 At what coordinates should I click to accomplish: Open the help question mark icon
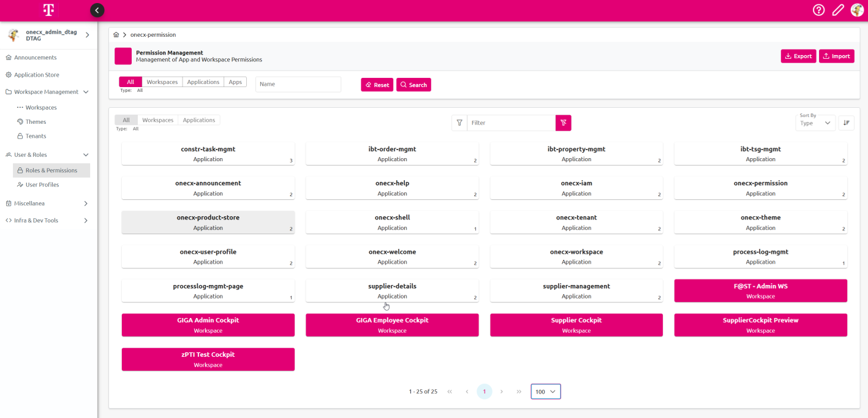818,10
